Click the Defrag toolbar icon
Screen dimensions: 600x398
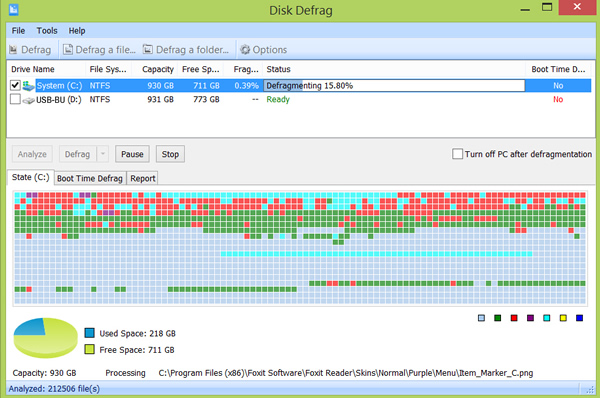coord(13,50)
